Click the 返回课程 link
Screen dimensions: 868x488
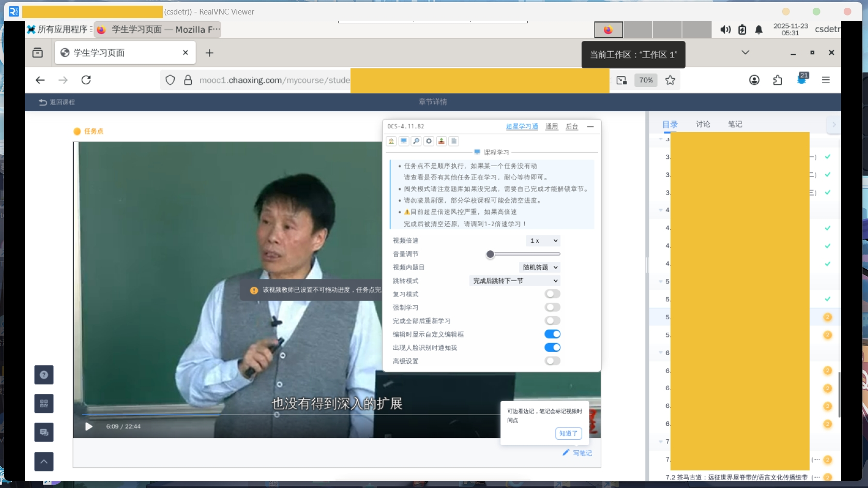tap(57, 102)
